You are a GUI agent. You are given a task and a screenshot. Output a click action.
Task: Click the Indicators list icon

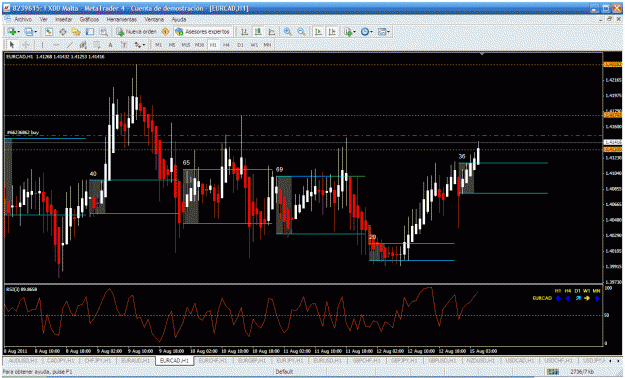coord(348,32)
